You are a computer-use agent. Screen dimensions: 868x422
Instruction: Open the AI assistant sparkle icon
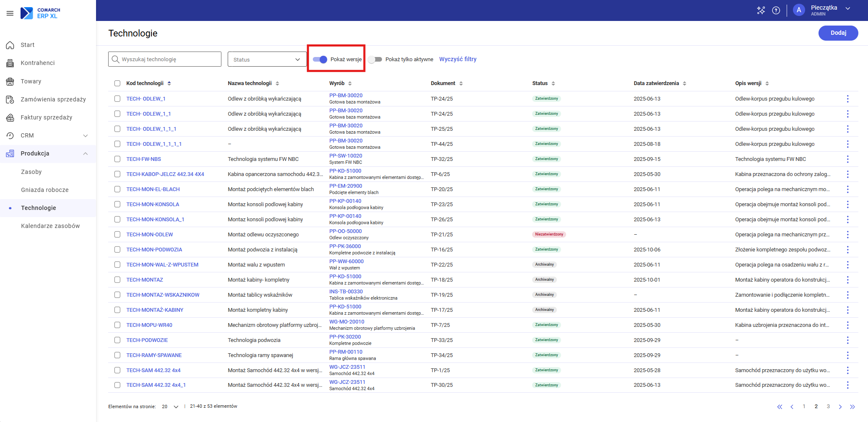click(x=761, y=10)
